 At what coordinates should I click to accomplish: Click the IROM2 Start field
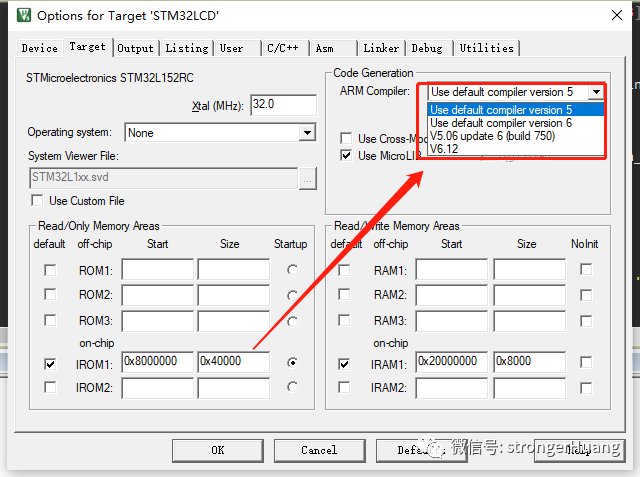click(158, 388)
